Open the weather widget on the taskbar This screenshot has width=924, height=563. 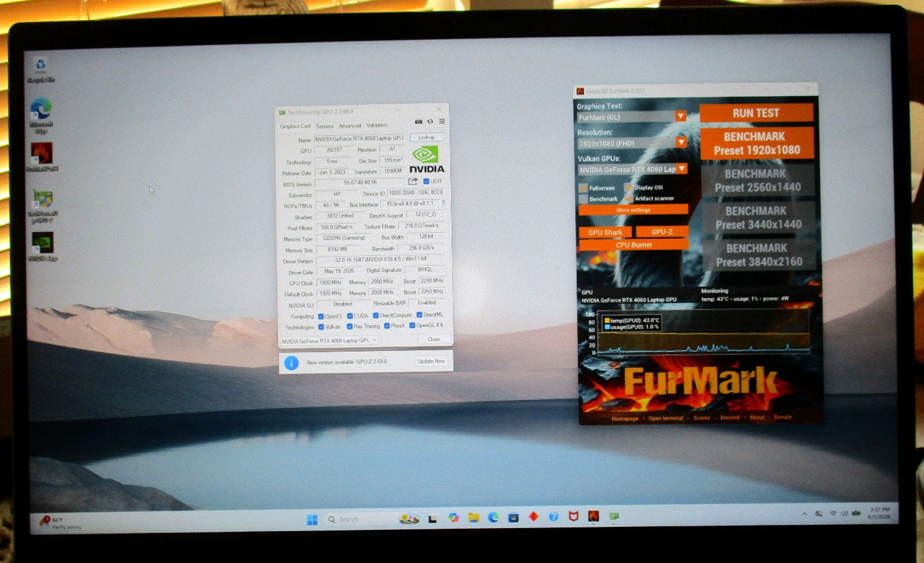click(x=60, y=523)
